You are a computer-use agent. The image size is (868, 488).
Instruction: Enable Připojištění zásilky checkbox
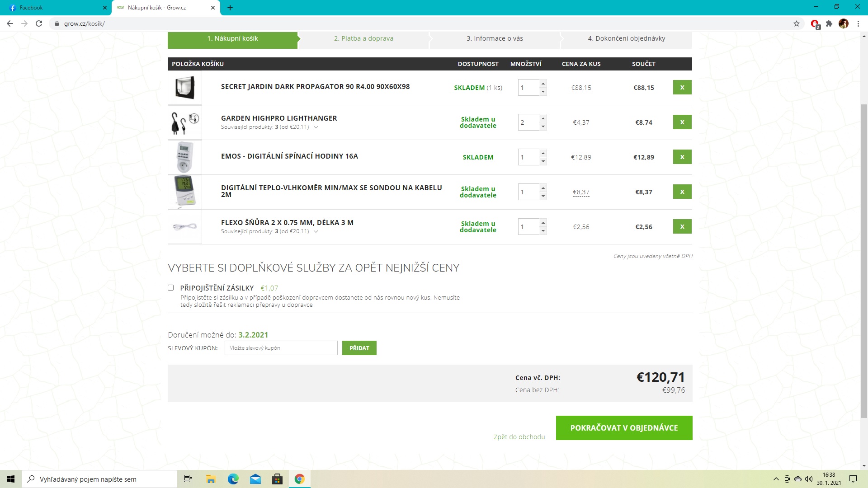pyautogui.click(x=170, y=288)
